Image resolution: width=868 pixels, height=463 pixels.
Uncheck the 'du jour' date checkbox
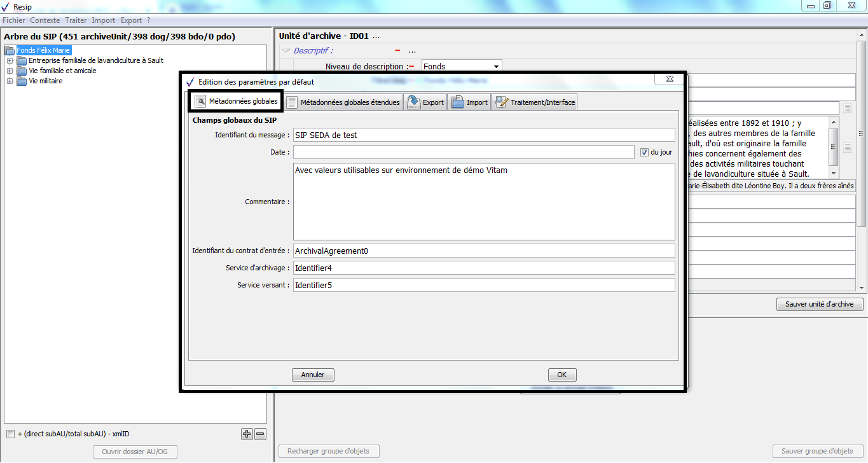point(644,153)
